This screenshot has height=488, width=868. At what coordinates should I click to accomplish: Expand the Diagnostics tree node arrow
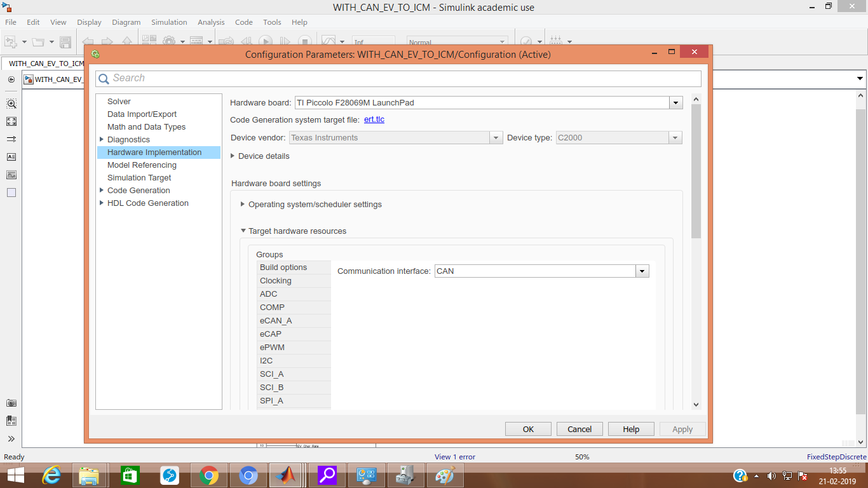(102, 140)
